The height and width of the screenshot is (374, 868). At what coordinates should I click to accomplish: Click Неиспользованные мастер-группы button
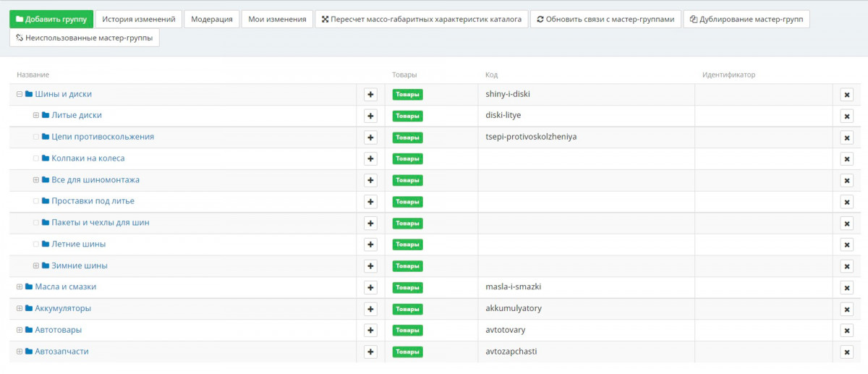point(84,38)
